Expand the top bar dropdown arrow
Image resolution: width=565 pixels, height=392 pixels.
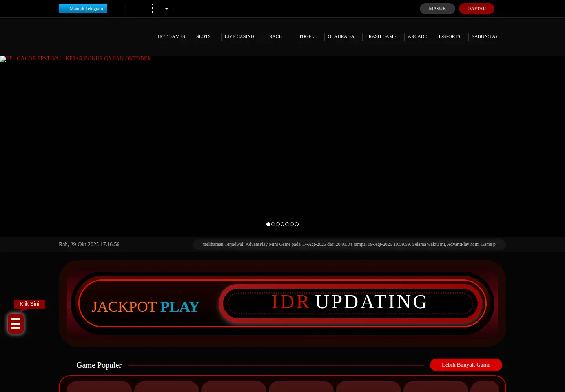point(167,9)
